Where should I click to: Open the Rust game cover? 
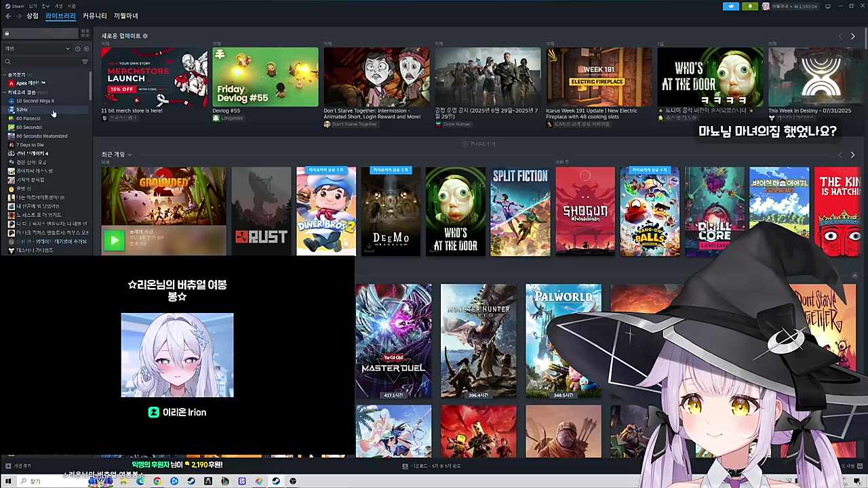(x=261, y=211)
